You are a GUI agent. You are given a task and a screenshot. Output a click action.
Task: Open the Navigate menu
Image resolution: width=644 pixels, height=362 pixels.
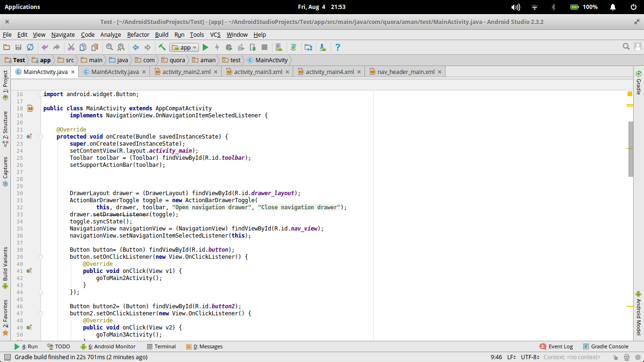pyautogui.click(x=63, y=35)
